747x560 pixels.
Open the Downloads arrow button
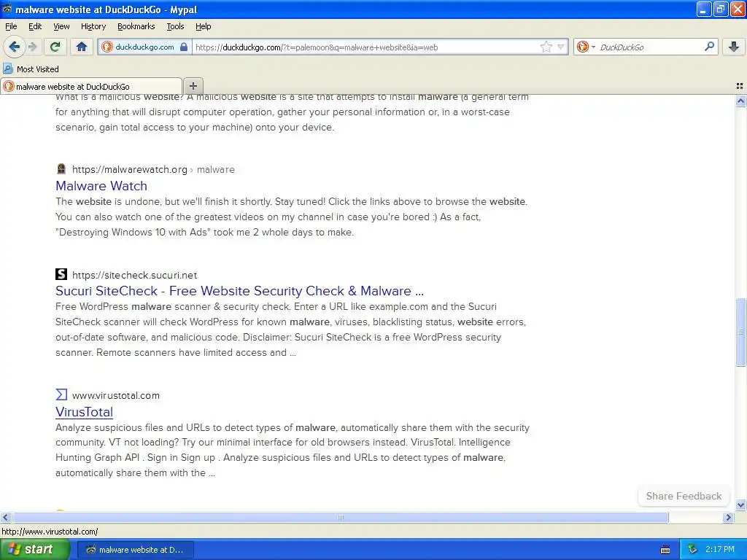point(734,47)
